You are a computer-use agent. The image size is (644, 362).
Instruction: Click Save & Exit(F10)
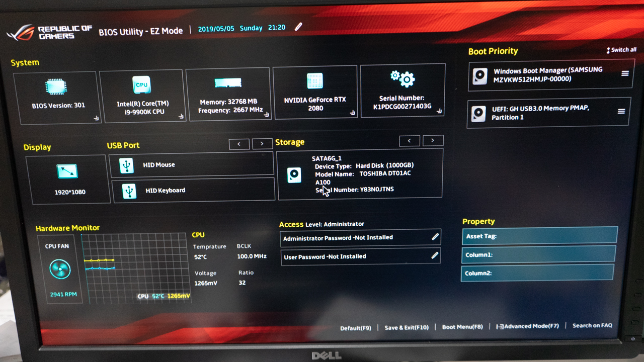(x=407, y=327)
